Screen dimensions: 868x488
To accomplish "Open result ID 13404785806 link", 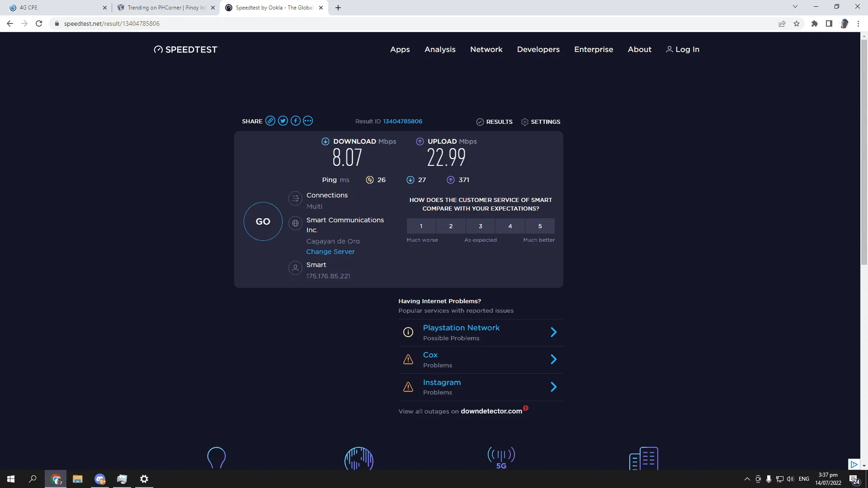I will [x=403, y=121].
